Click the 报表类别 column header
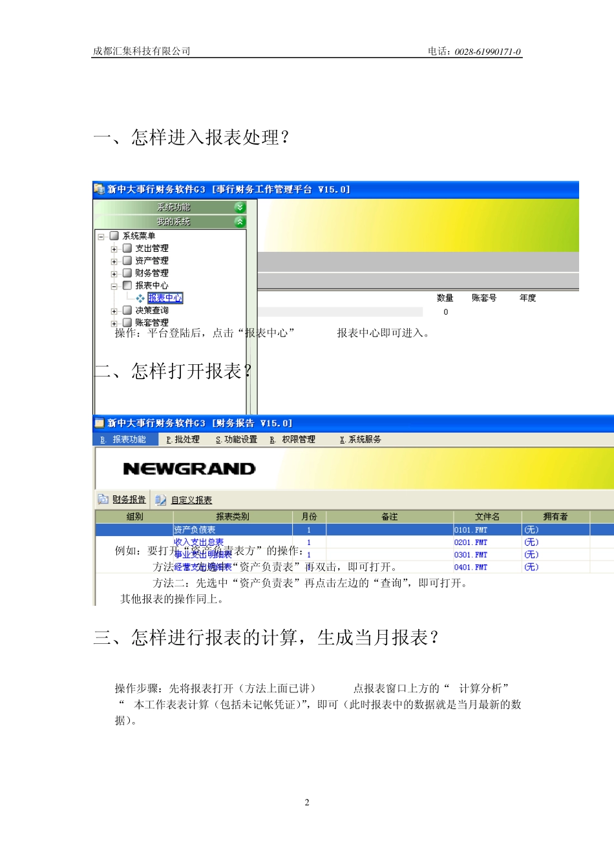The image size is (614, 868). (233, 517)
